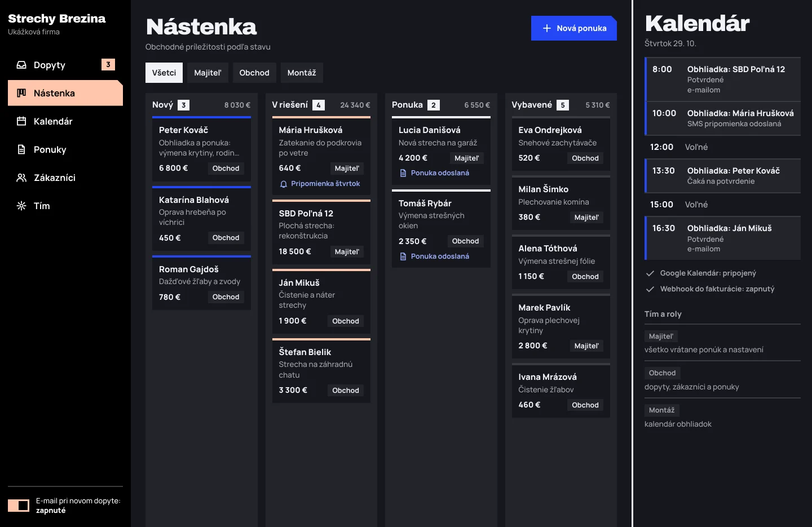Toggle e-mail pri novom dopyte switch
The image size is (812, 527).
click(19, 506)
